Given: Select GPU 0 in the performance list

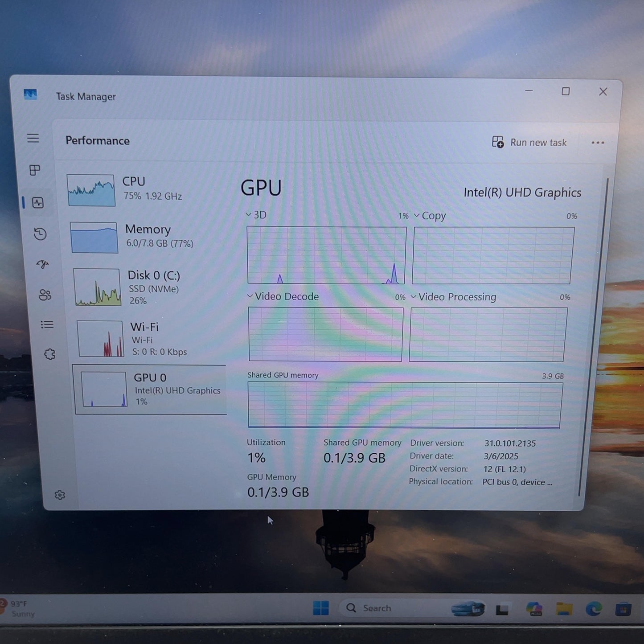Looking at the screenshot, I should point(151,390).
